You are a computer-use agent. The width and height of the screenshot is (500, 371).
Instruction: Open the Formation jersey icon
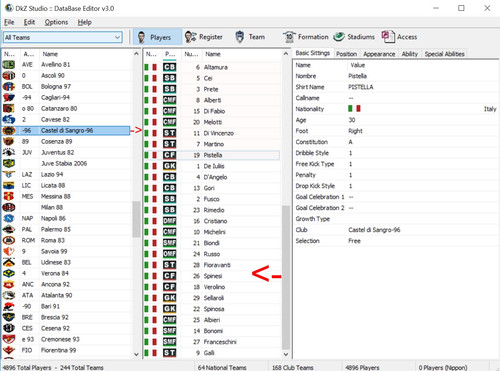click(289, 37)
